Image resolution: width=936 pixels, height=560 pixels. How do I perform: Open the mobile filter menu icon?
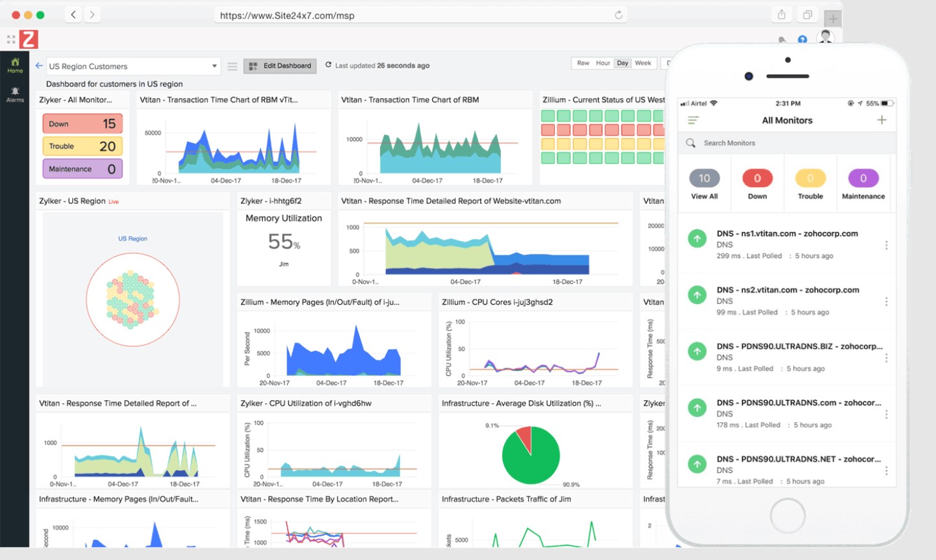coord(693,120)
